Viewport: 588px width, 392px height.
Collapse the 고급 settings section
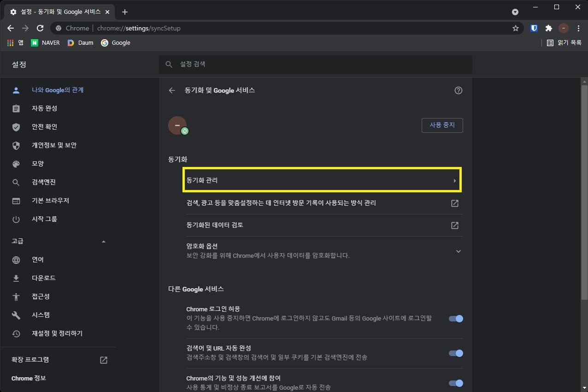point(104,241)
